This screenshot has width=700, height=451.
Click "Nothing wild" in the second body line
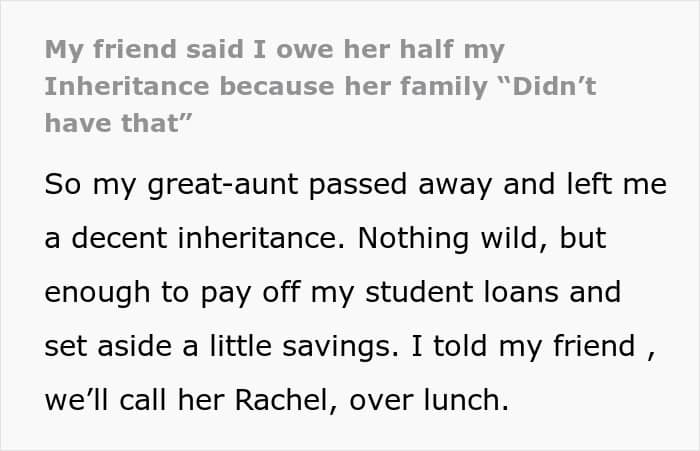click(452, 238)
